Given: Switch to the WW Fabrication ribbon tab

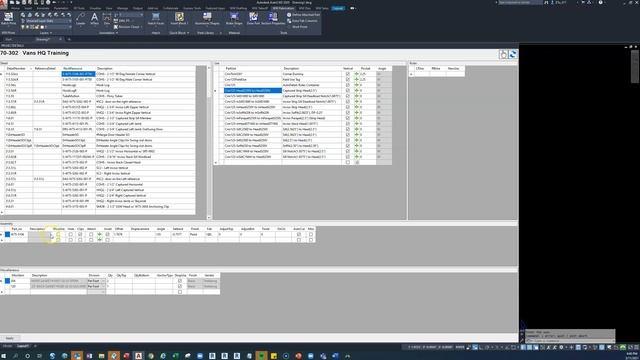Looking at the screenshot, I should tap(283, 8).
